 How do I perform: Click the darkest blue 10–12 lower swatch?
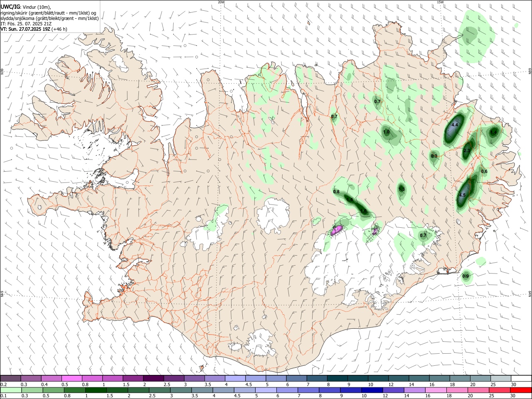[x=372, y=390]
